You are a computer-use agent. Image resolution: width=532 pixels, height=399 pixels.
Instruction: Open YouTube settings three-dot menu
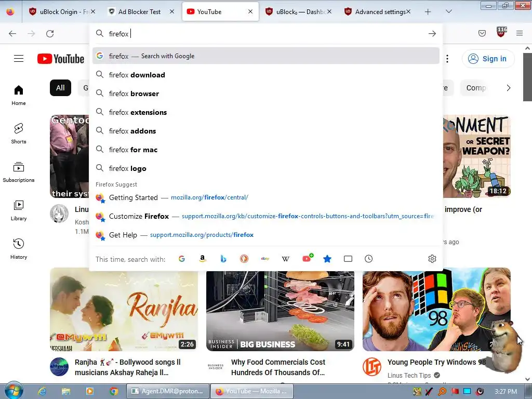click(x=447, y=59)
